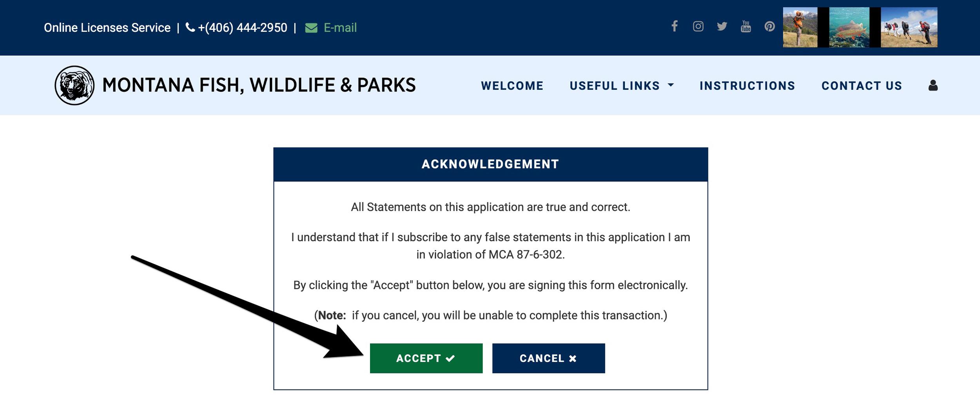Expand the Useful Links dropdown
The height and width of the screenshot is (397, 980).
(x=615, y=86)
